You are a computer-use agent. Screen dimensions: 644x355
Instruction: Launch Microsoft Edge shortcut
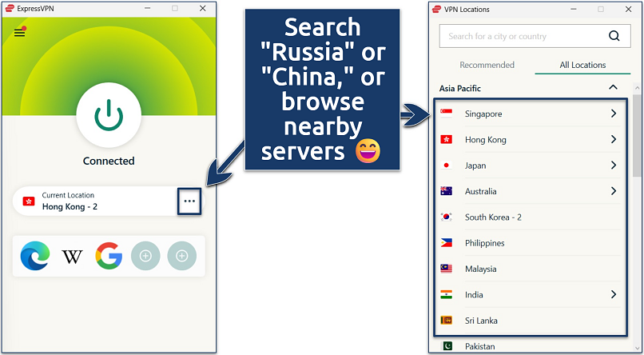tap(35, 256)
